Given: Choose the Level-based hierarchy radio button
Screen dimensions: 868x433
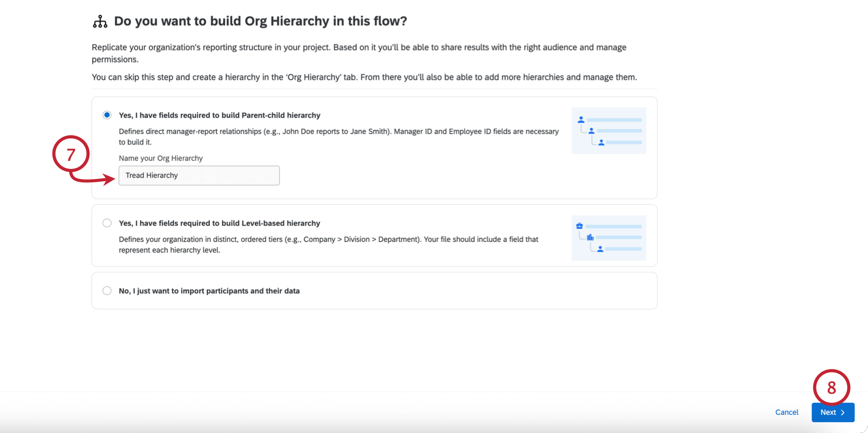Looking at the screenshot, I should [x=107, y=223].
